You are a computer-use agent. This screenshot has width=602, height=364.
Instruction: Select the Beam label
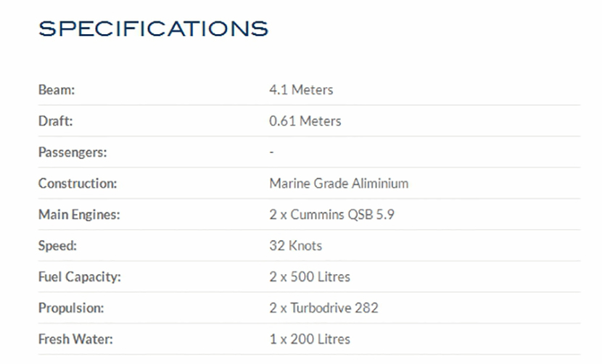[x=57, y=90]
